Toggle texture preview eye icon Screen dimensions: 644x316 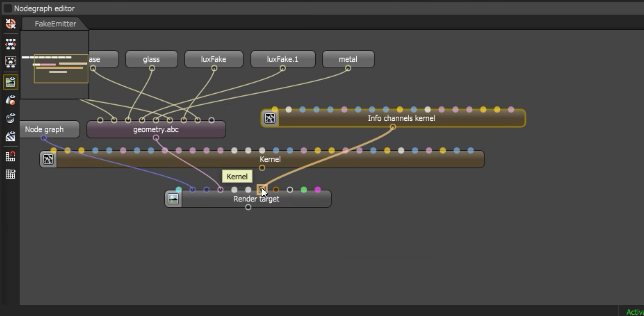11,136
